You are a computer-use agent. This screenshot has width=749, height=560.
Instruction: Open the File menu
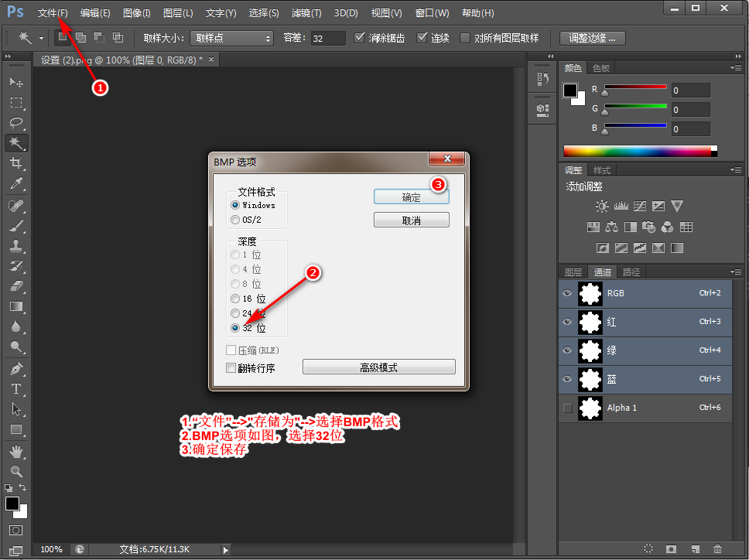pyautogui.click(x=53, y=13)
